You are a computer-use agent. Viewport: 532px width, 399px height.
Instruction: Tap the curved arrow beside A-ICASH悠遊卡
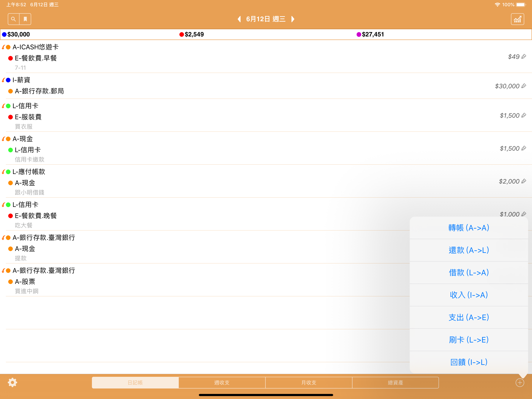(3, 47)
